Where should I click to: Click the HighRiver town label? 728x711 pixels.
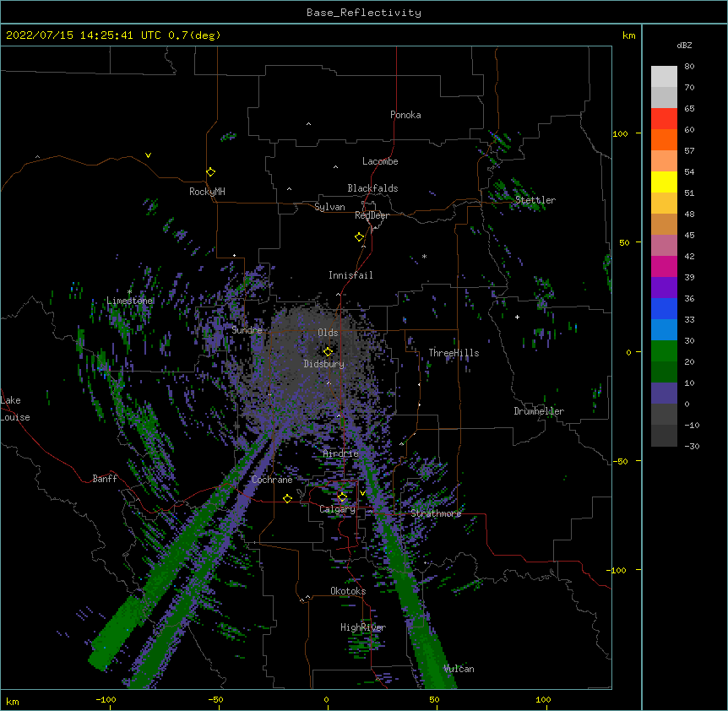363,627
